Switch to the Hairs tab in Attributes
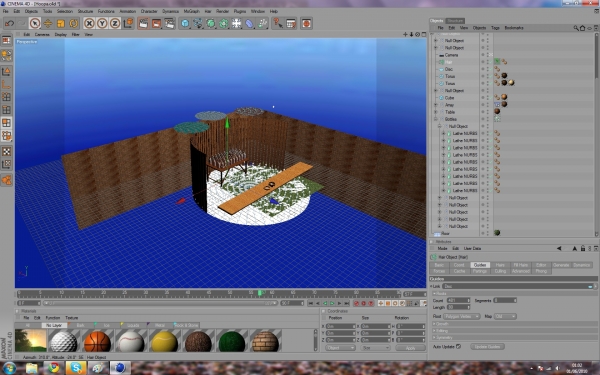Screen dimensions: 600x375 pyautogui.click(x=500, y=265)
